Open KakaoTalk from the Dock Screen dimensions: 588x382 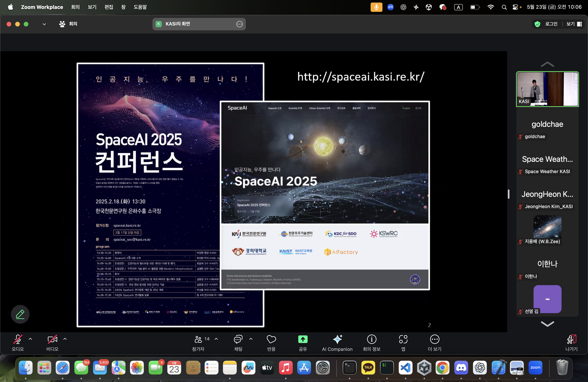pyautogui.click(x=368, y=368)
